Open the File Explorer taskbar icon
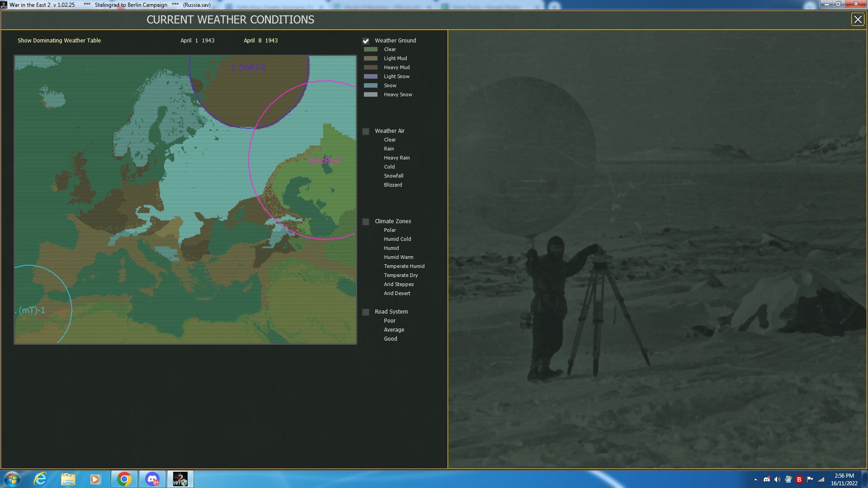 tap(68, 479)
